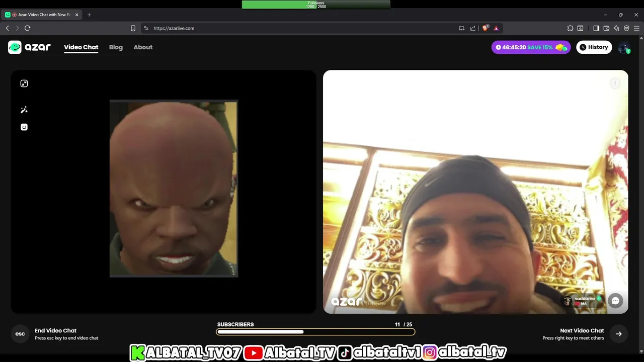Open the magic wand effects tool
644x362 pixels.
pyautogui.click(x=24, y=110)
